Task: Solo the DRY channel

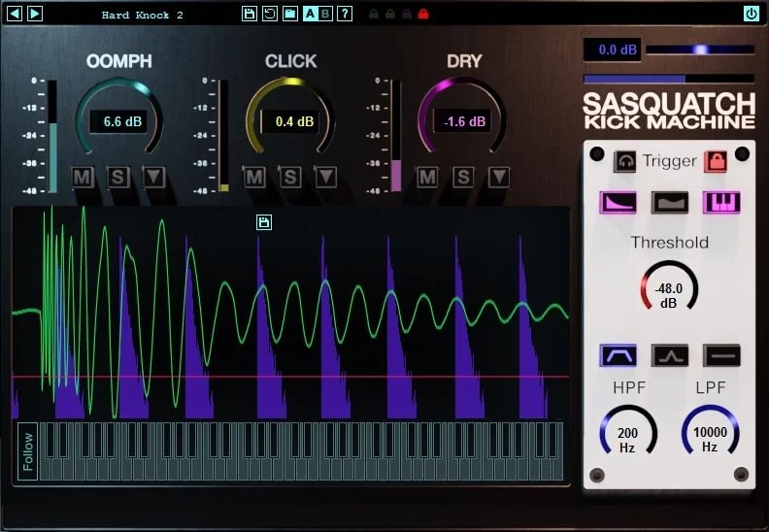Action: pyautogui.click(x=462, y=177)
